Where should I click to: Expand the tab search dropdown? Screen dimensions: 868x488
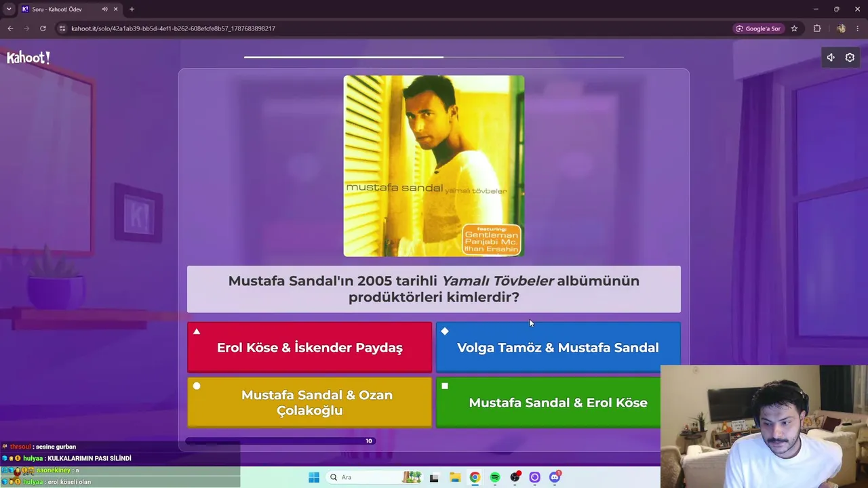[9, 9]
